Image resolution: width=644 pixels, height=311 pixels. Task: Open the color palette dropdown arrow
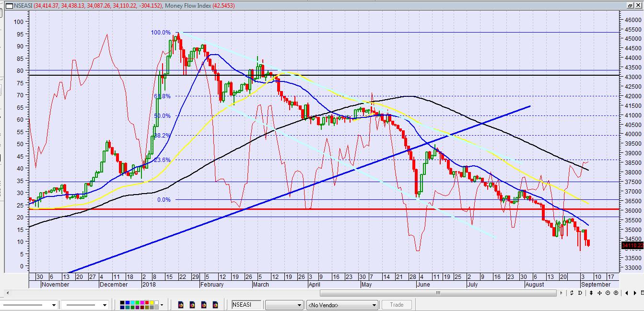tap(162, 305)
